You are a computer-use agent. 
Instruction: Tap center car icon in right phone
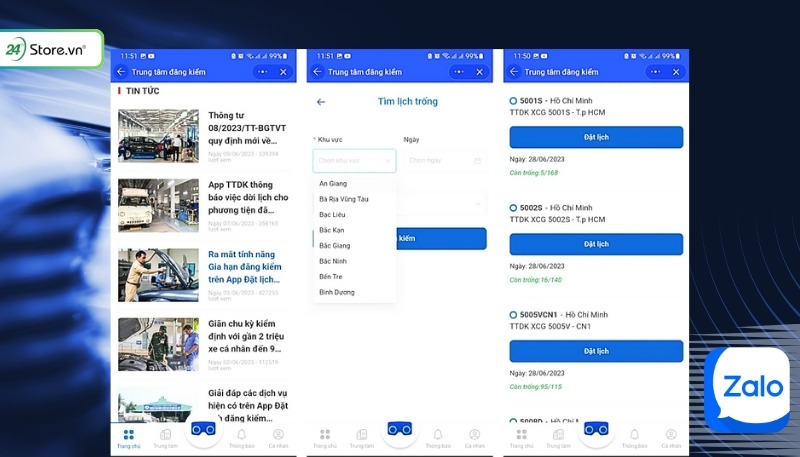tap(596, 429)
